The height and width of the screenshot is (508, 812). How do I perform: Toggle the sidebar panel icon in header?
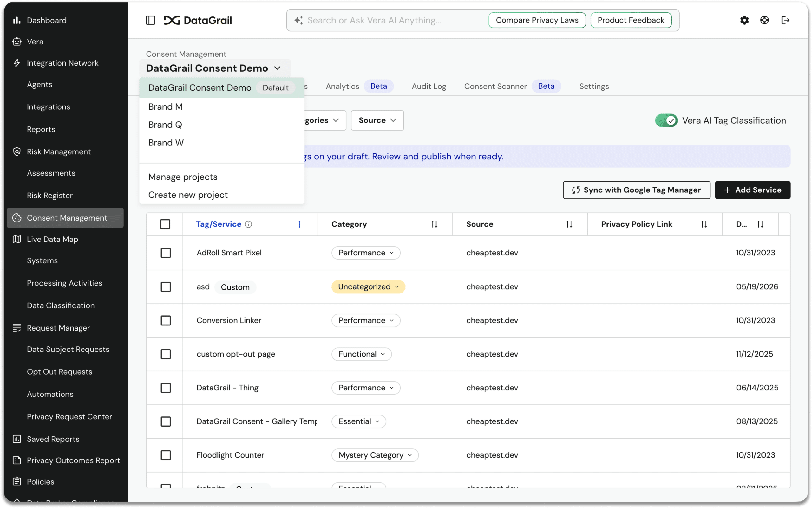tap(150, 20)
